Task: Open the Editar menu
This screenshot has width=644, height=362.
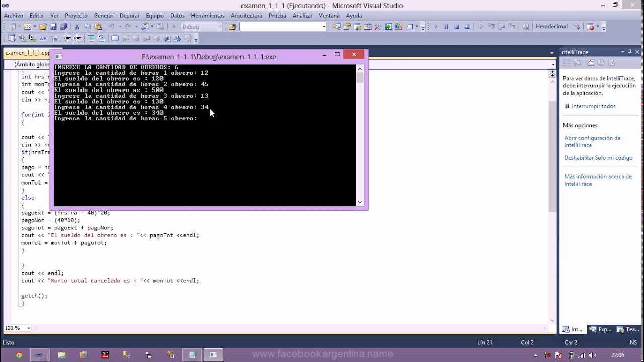Action: click(37, 16)
